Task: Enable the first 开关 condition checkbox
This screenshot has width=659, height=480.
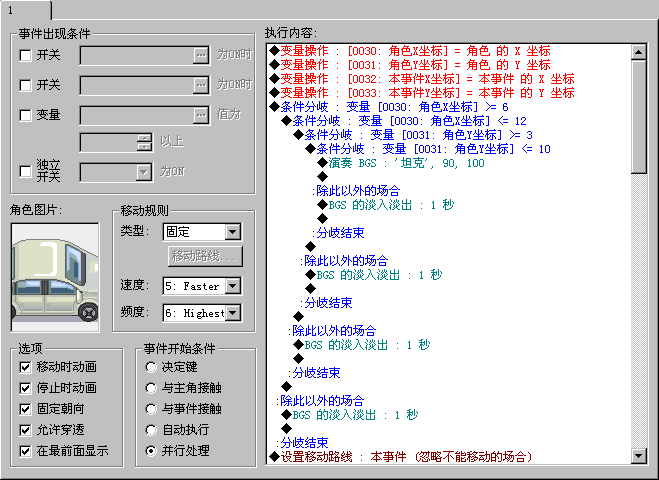Action: pyautogui.click(x=26, y=55)
